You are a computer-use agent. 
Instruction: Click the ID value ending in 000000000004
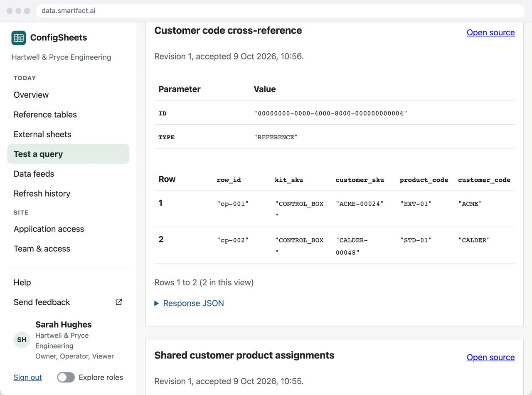(x=331, y=113)
